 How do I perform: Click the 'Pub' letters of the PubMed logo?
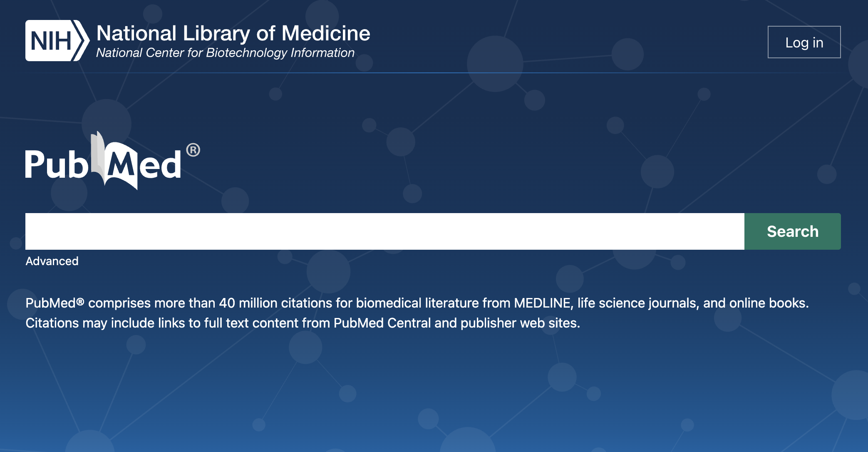[x=57, y=164]
